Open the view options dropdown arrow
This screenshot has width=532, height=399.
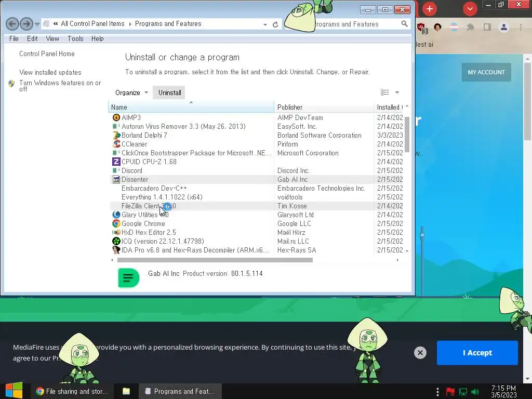pyautogui.click(x=397, y=92)
